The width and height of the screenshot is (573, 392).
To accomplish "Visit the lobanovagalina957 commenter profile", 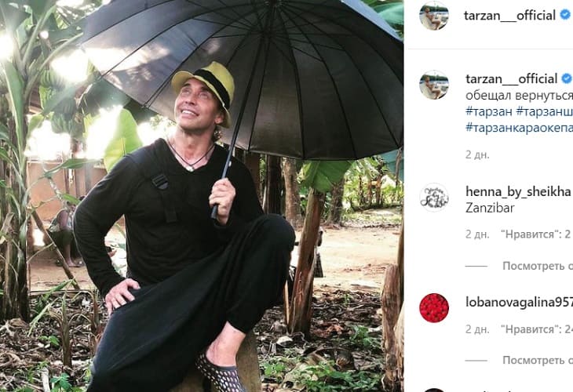I will pyautogui.click(x=519, y=302).
